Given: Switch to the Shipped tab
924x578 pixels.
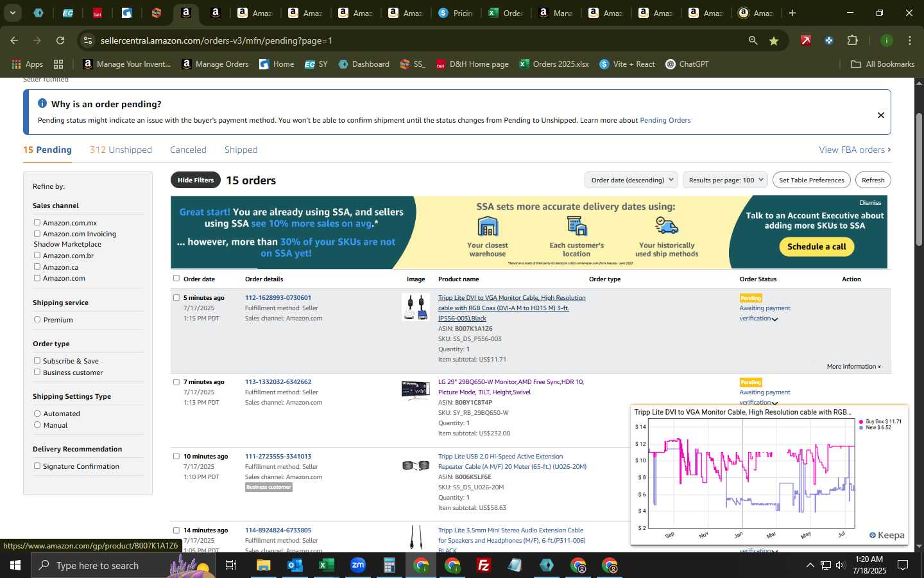Looking at the screenshot, I should 241,150.
